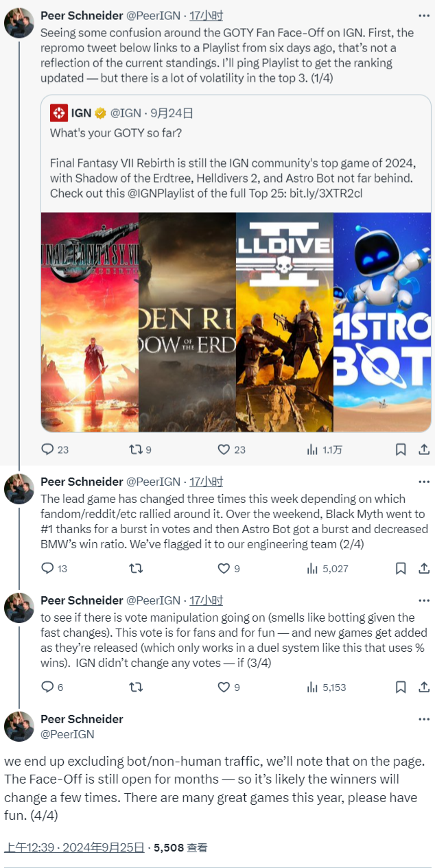This screenshot has width=435, height=868.
Task: Retweet the first tweet showing 9 reposts
Action: coord(140,449)
